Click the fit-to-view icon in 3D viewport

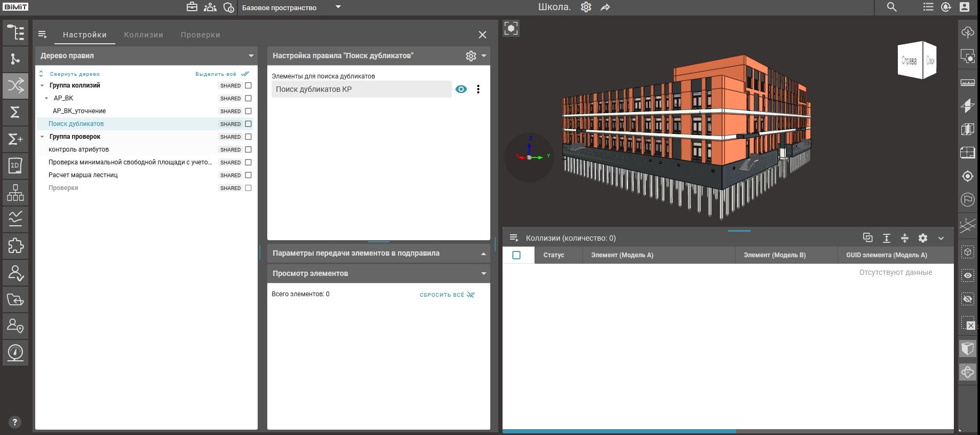tap(511, 28)
